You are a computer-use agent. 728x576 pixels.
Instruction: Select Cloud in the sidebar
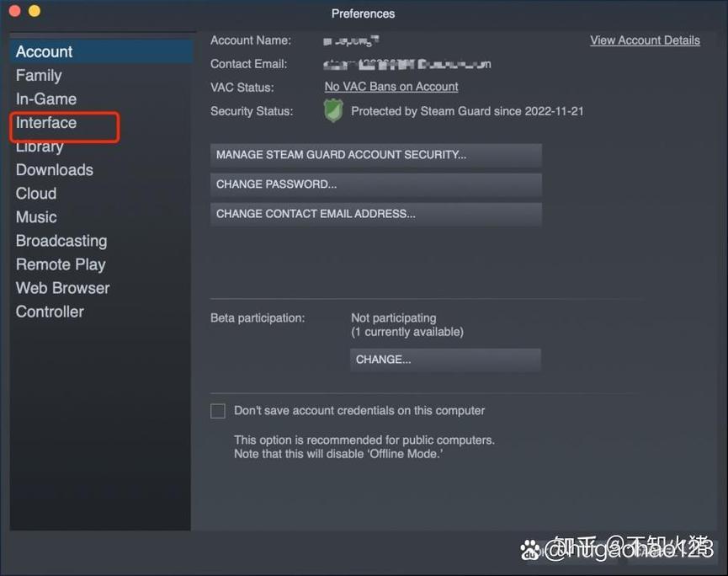(36, 193)
